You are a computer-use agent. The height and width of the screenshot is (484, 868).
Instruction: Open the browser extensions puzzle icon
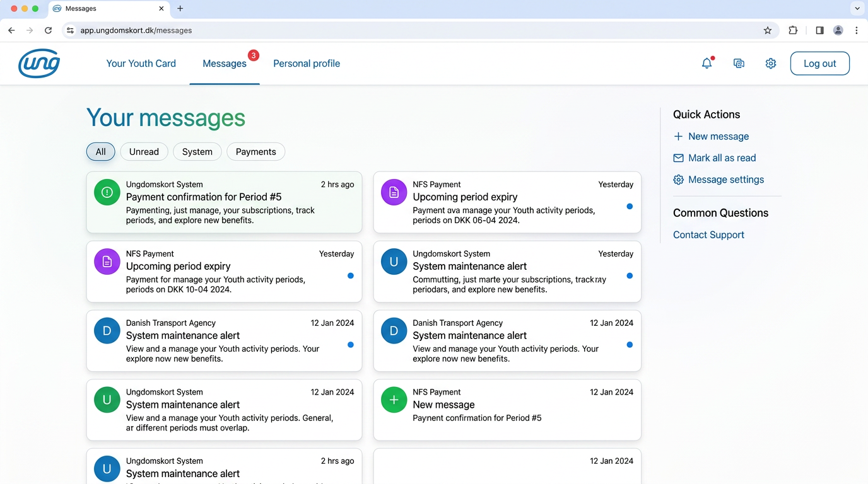click(793, 30)
